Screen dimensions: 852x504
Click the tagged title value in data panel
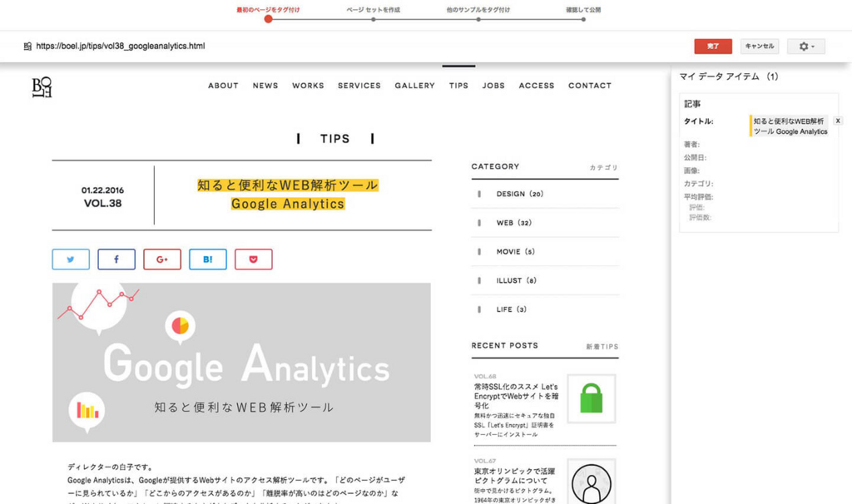click(790, 126)
